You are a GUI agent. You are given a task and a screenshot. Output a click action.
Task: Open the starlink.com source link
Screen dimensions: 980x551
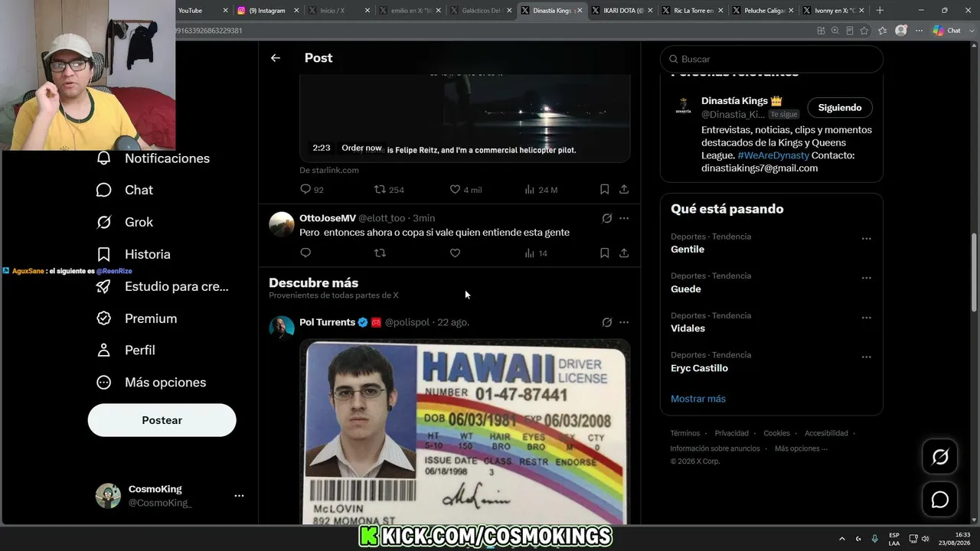[x=329, y=170]
